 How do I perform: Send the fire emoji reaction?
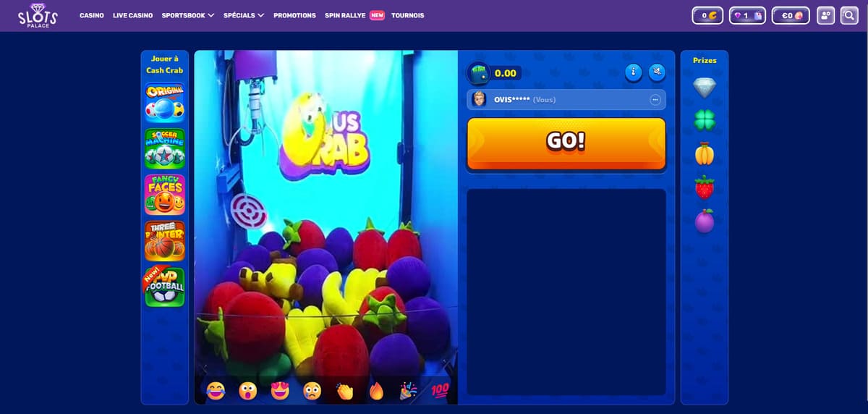click(x=376, y=391)
